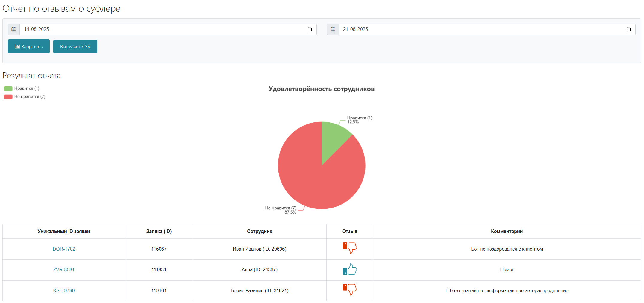
Task: Click the thumbs-up icon in Анна's row
Action: click(350, 269)
